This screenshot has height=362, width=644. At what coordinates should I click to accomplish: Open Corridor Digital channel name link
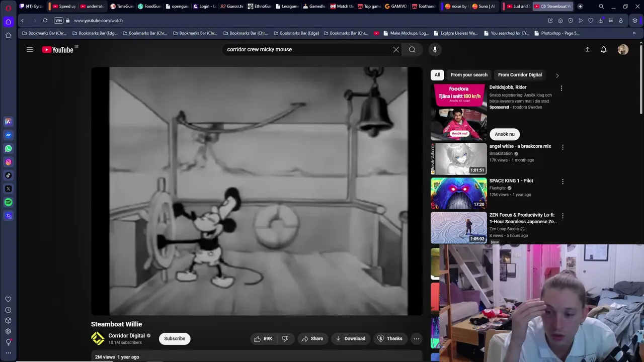[x=126, y=336]
